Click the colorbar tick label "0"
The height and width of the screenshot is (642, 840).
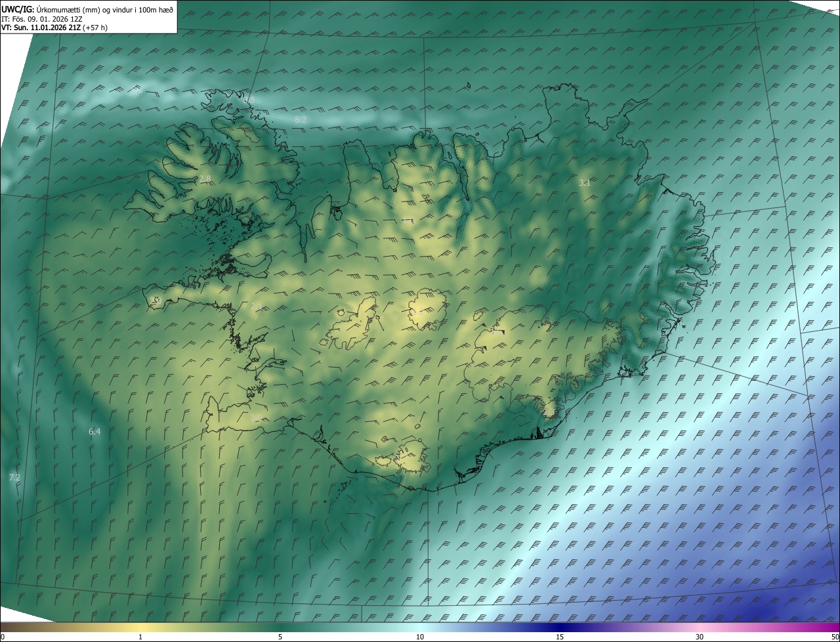point(3,637)
